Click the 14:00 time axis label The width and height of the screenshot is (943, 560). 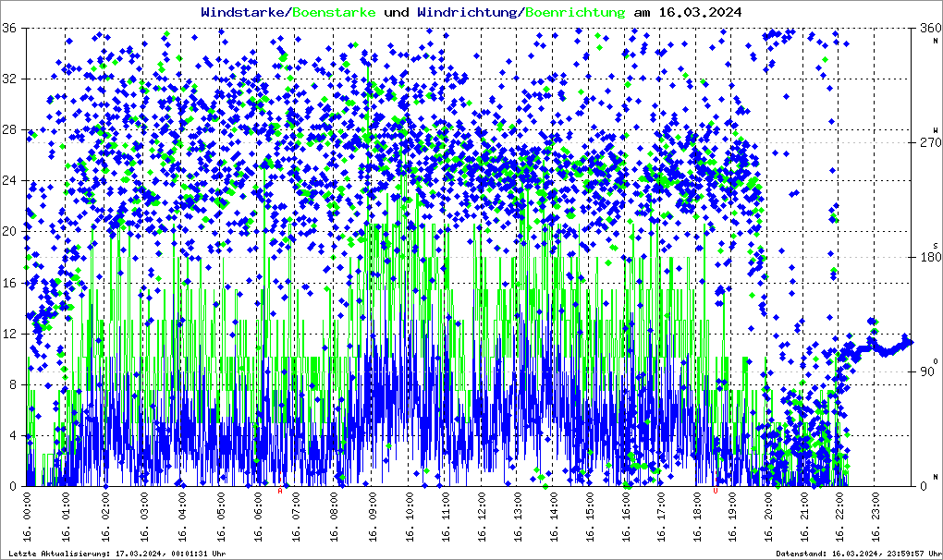pyautogui.click(x=553, y=517)
